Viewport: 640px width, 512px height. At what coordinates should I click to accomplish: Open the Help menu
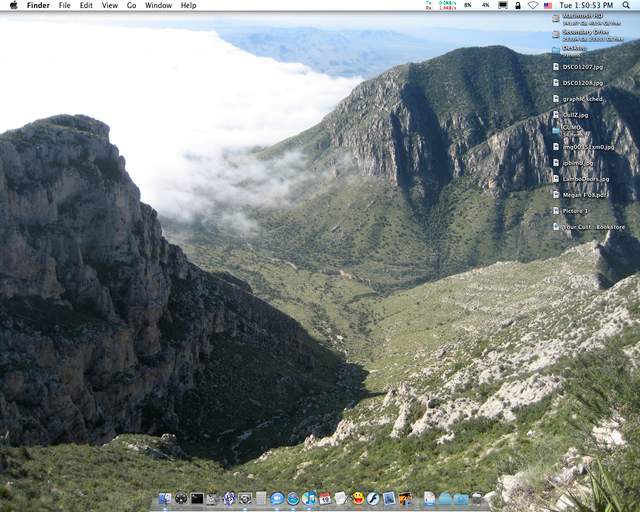189,5
